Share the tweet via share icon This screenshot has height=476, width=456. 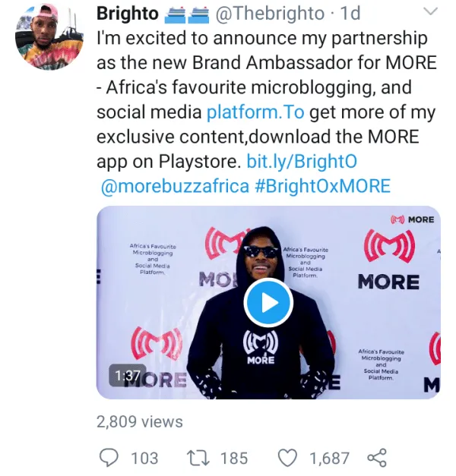click(377, 458)
